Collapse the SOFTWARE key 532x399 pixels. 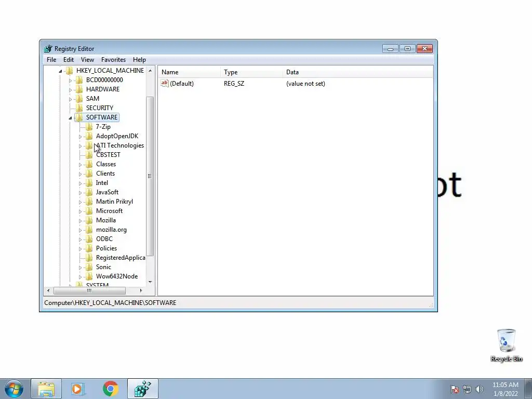pyautogui.click(x=70, y=118)
